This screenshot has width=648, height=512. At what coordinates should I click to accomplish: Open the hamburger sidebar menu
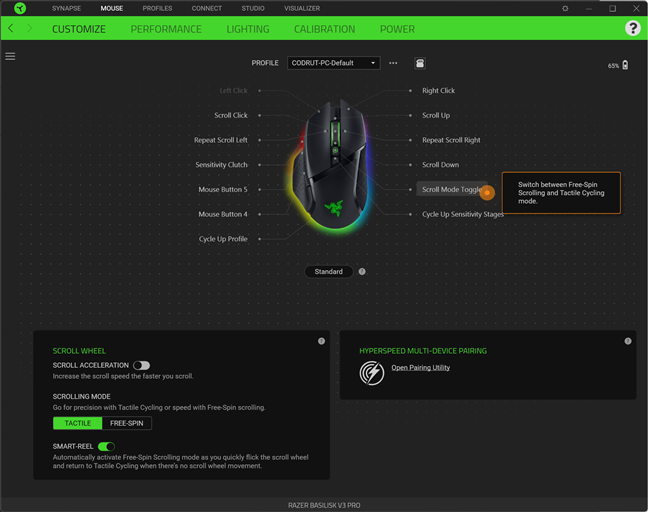(10, 56)
